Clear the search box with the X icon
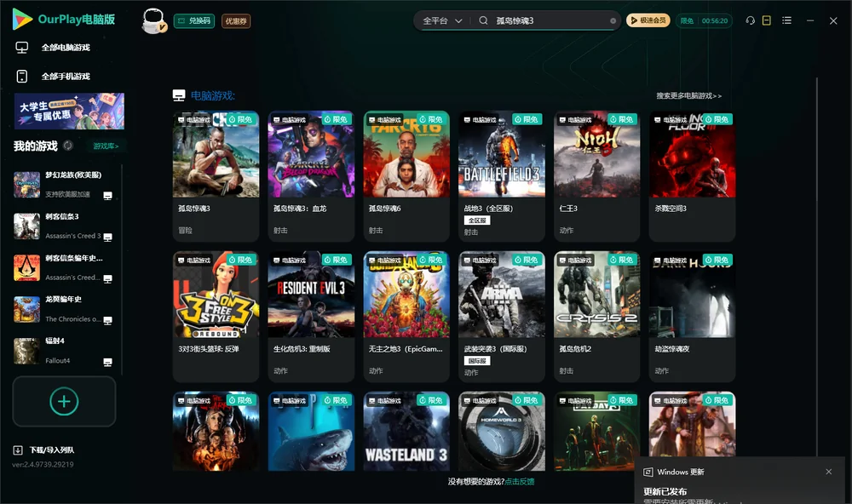The width and height of the screenshot is (852, 504). (x=613, y=21)
